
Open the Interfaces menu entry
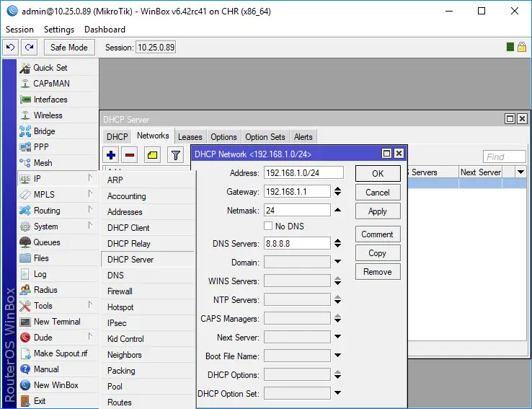tap(58, 100)
